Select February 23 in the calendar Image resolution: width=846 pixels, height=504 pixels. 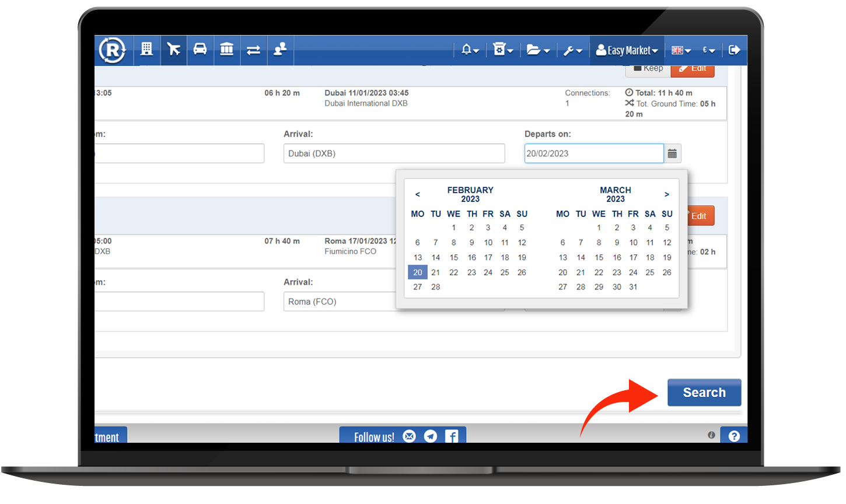pos(471,272)
